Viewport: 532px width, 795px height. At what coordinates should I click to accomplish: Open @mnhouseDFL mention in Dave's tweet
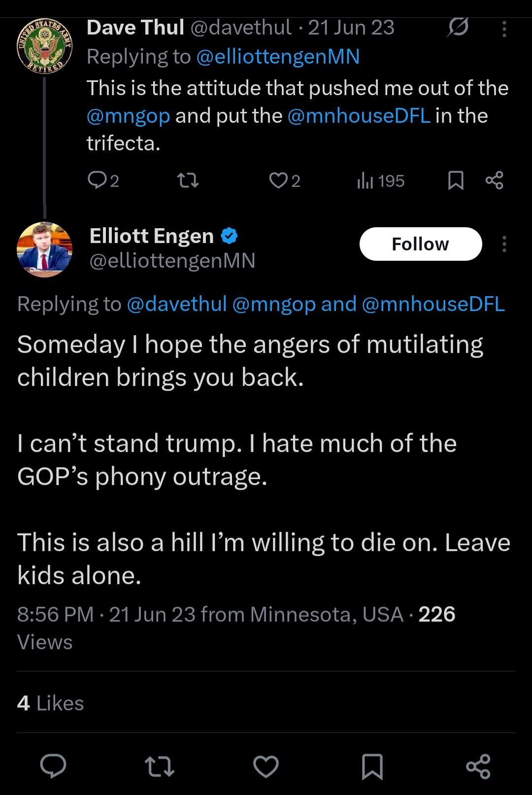coord(359,116)
